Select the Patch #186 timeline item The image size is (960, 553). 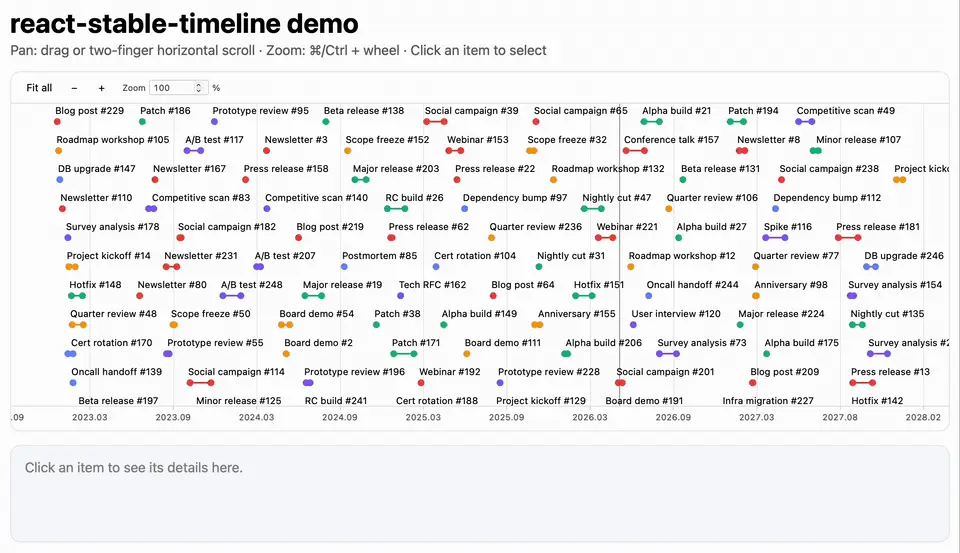click(x=165, y=111)
